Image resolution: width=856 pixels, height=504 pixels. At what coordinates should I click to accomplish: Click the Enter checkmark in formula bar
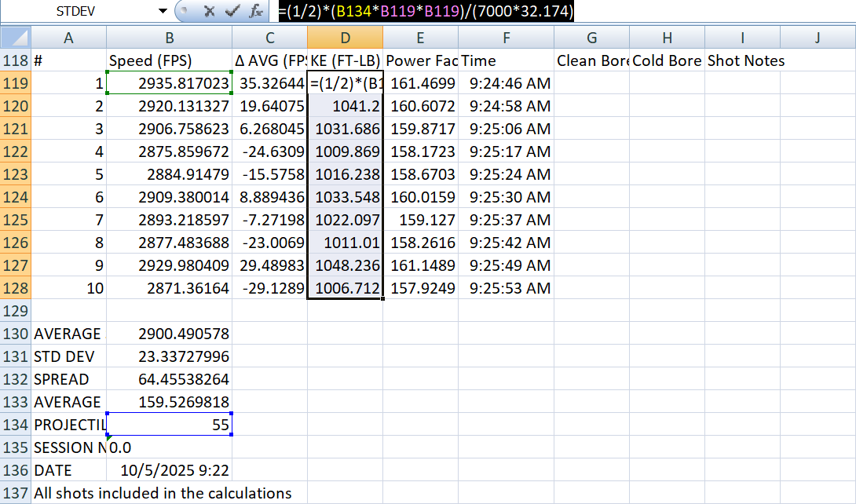(232, 11)
